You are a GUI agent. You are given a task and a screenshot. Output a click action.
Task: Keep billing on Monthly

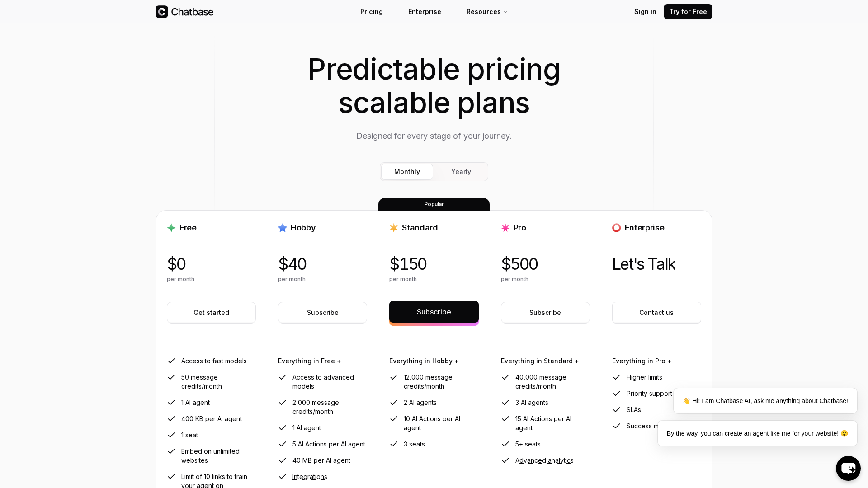click(406, 172)
